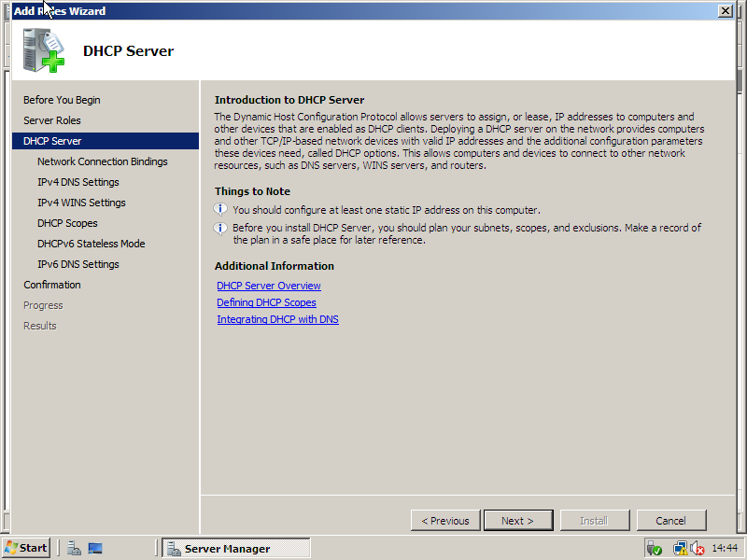Image resolution: width=747 pixels, height=560 pixels.
Task: Click the info icon beside static IP note
Action: (221, 210)
